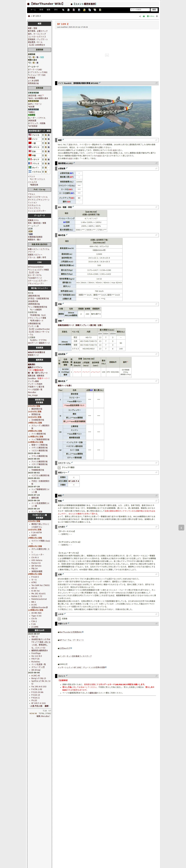Click the pencil icon next to 追加武装 heading
The width and height of the screenshot is (186, 868).
click(x=66, y=354)
